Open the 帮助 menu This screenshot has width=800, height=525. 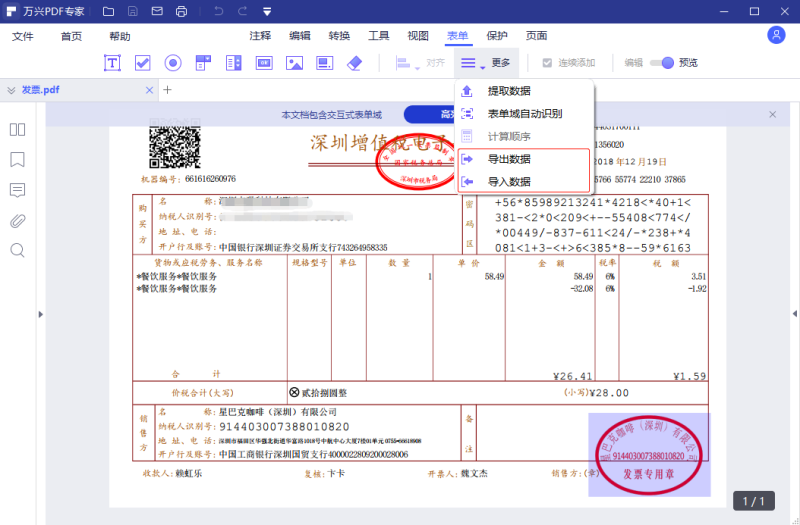pyautogui.click(x=120, y=36)
